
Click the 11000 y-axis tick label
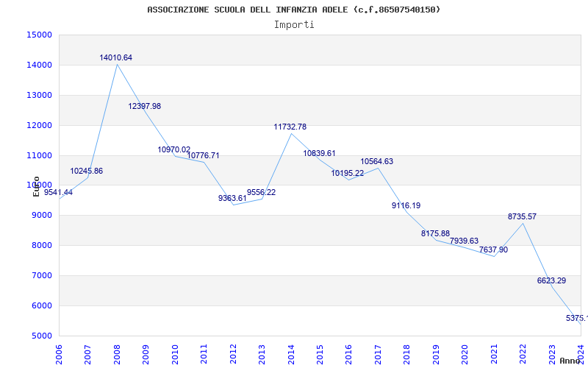click(x=39, y=155)
